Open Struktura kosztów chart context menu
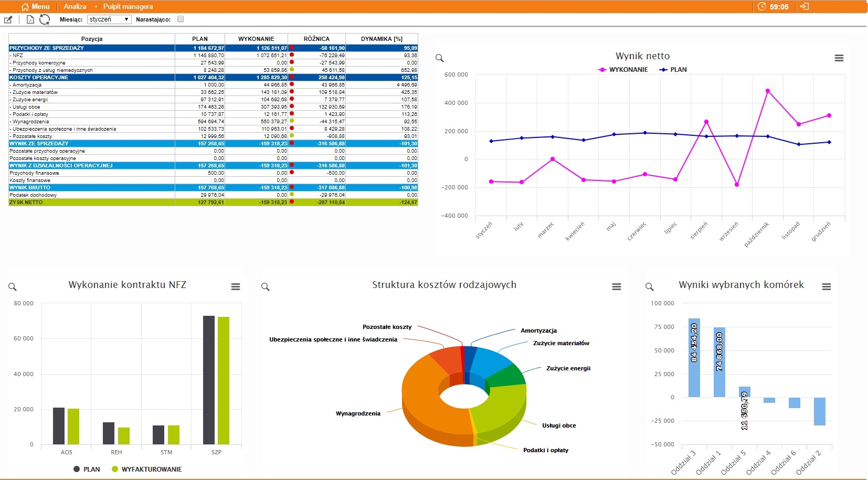 click(617, 287)
